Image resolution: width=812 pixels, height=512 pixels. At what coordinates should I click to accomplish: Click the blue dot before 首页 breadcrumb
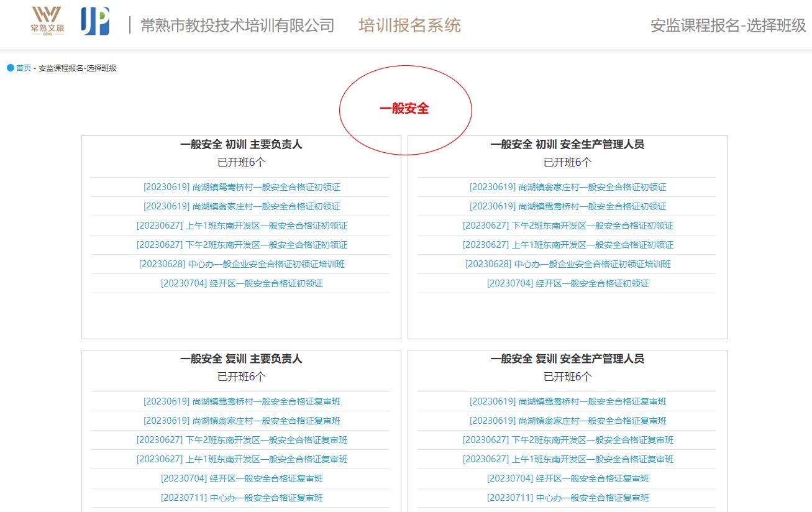(9, 68)
